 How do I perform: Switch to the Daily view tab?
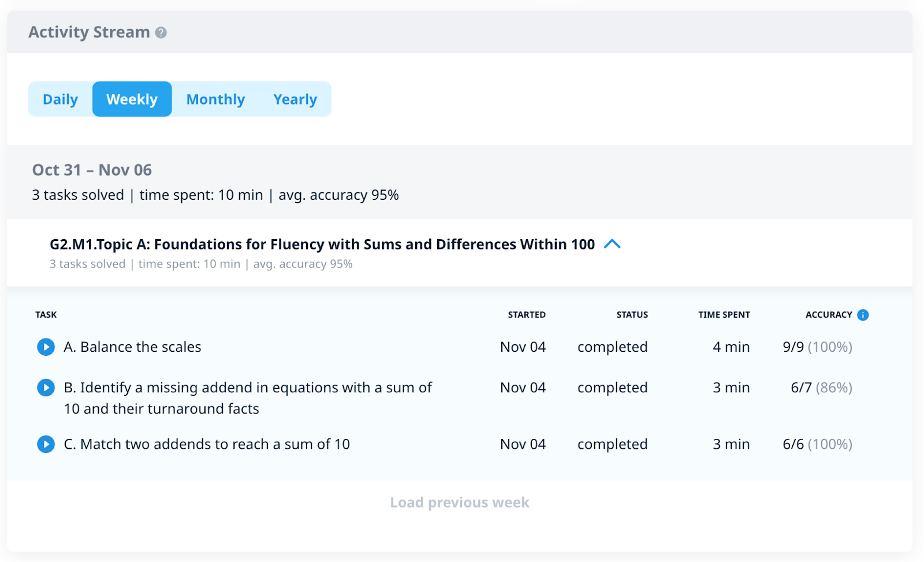pyautogui.click(x=60, y=99)
